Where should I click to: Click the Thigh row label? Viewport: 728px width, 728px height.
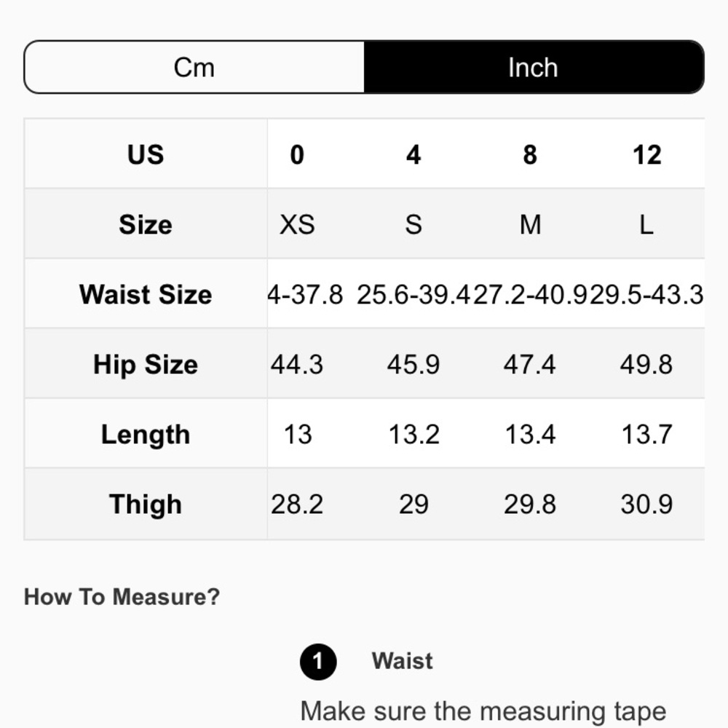(146, 504)
